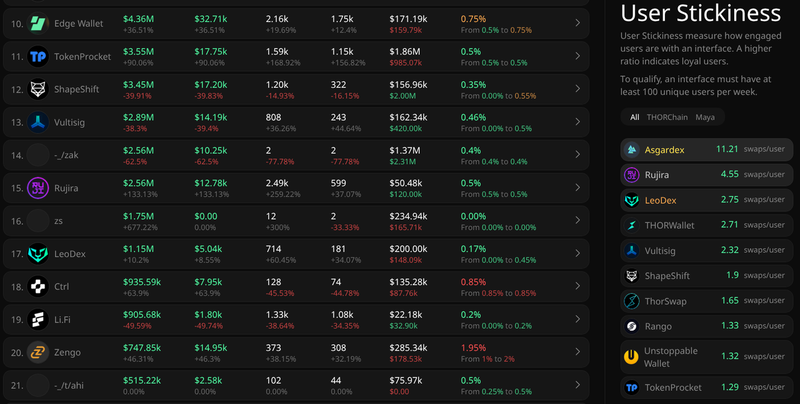The image size is (800, 404).
Task: Click the Li.Fi logo icon
Action: 38,319
